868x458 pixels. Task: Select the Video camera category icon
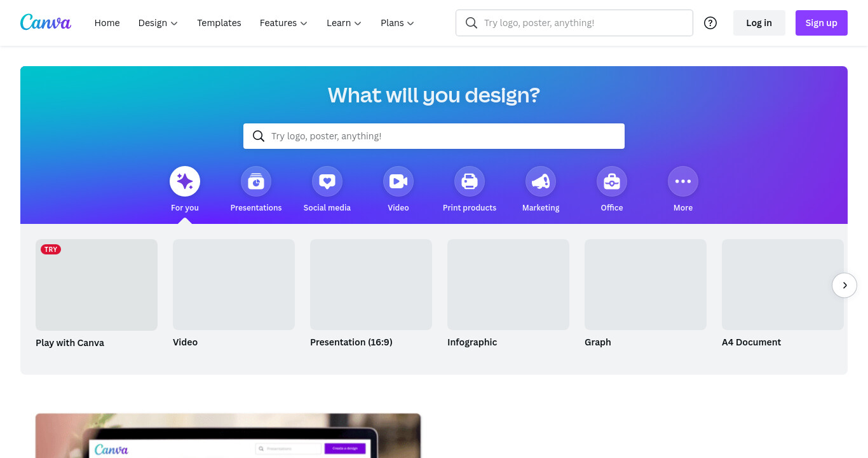(x=398, y=182)
